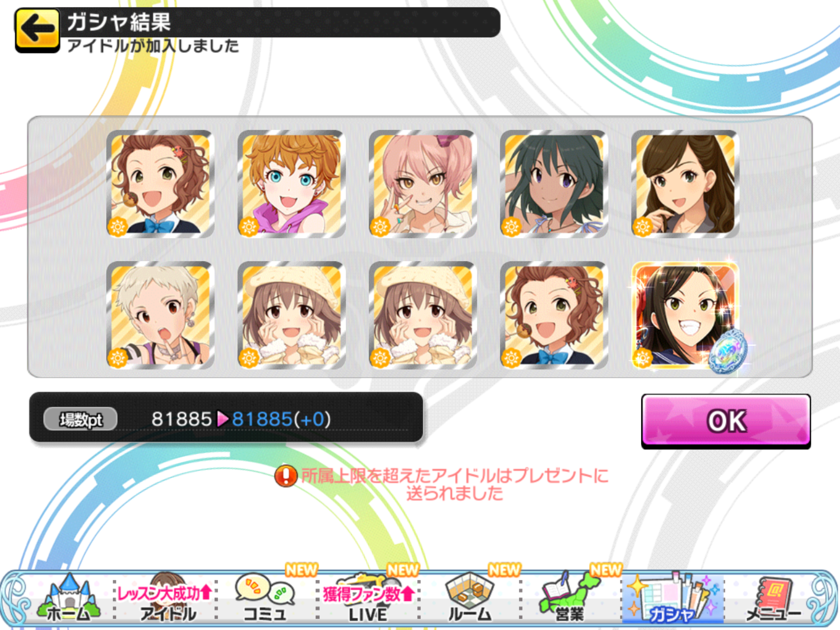
Task: Tap the 場数pt label badge
Action: click(80, 419)
